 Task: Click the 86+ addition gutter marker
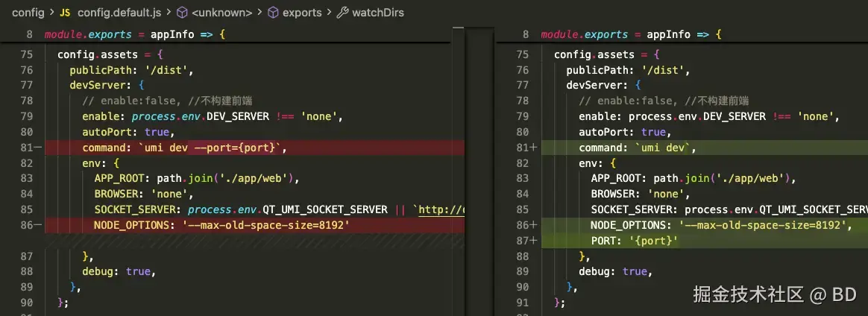point(534,225)
